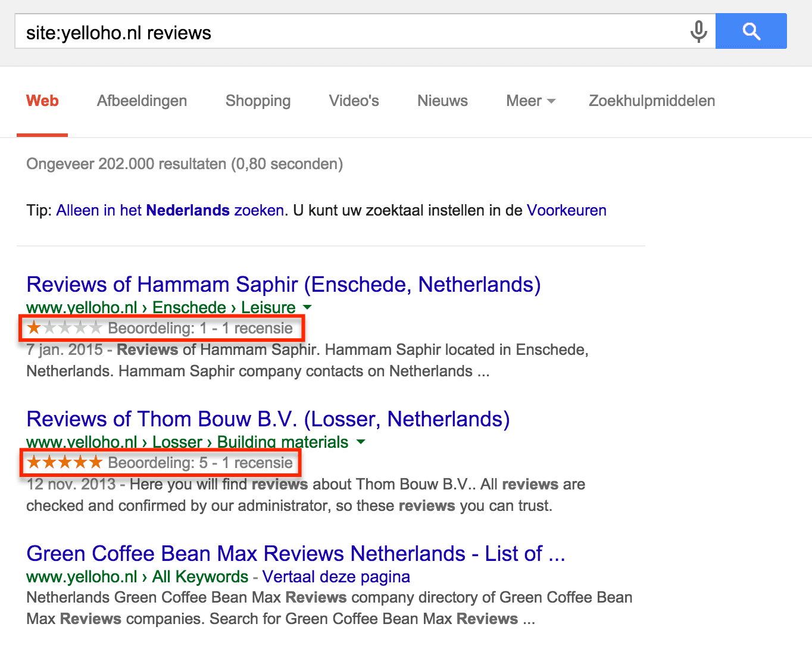Click the microphone voice search icon
The width and height of the screenshot is (812, 655).
[x=697, y=32]
